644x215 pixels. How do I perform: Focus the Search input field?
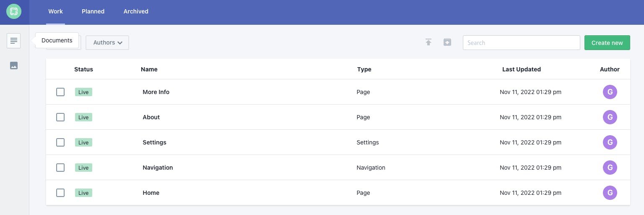pyautogui.click(x=521, y=42)
